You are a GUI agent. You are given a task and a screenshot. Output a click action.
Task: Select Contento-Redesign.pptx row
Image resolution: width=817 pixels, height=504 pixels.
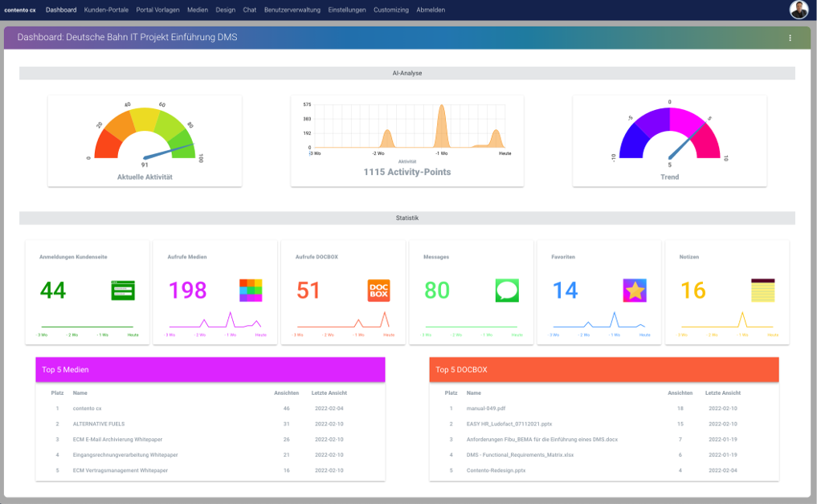point(604,470)
